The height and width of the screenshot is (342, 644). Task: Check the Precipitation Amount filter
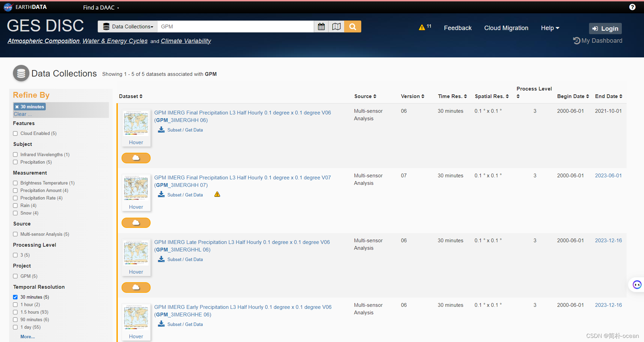click(15, 191)
